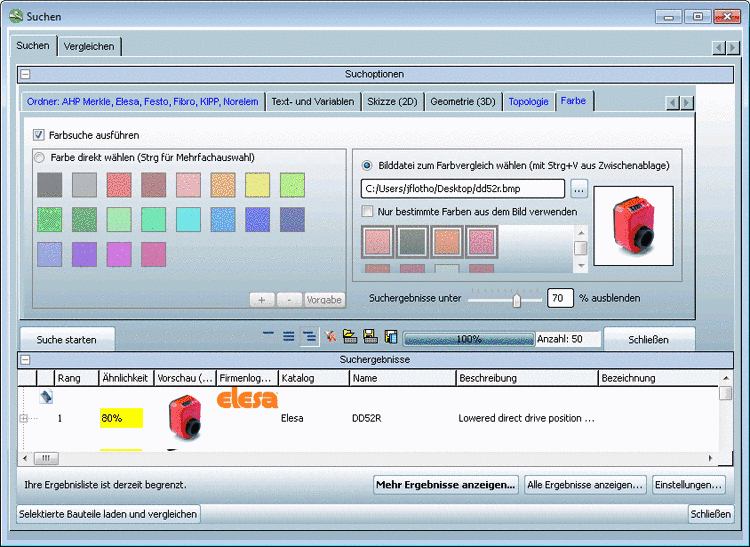The height and width of the screenshot is (547, 750).
Task: Expand the DD52R result row tree node
Action: click(x=23, y=418)
